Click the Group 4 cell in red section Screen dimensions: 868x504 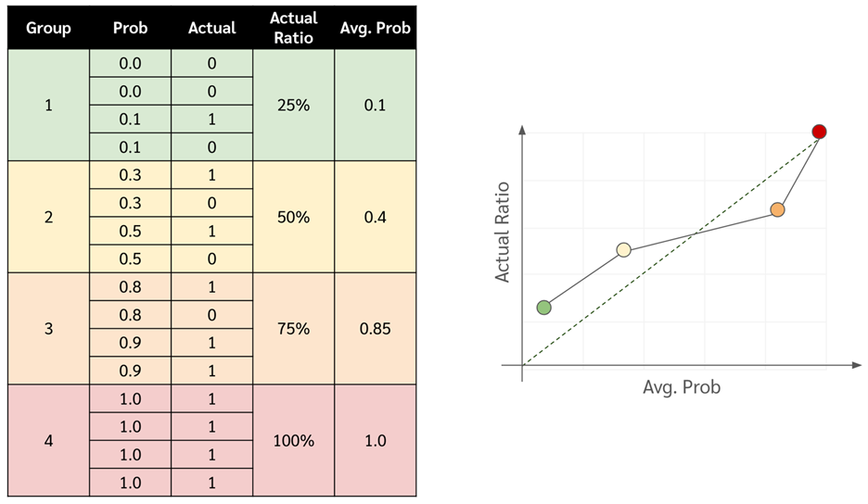(48, 440)
